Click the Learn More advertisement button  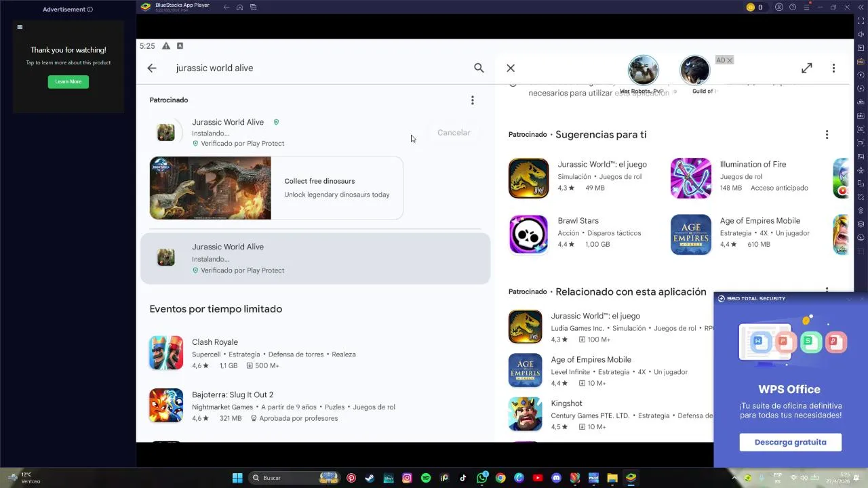(x=68, y=81)
